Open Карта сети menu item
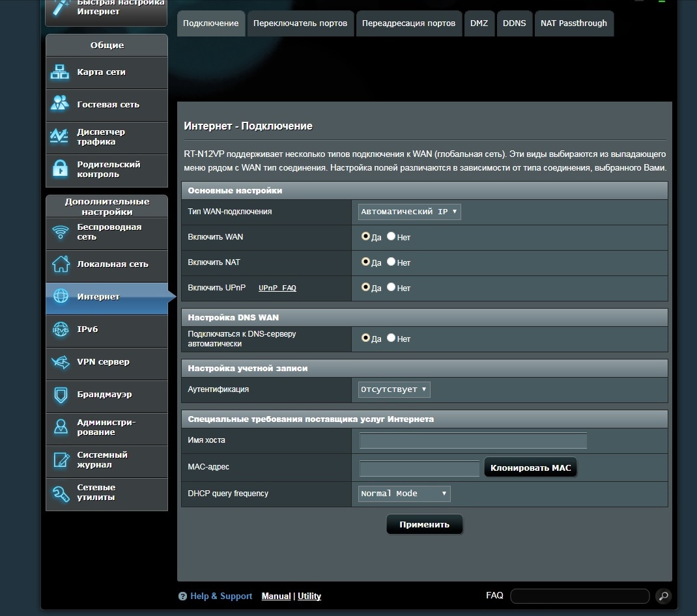This screenshot has height=616, width=697. point(107,72)
